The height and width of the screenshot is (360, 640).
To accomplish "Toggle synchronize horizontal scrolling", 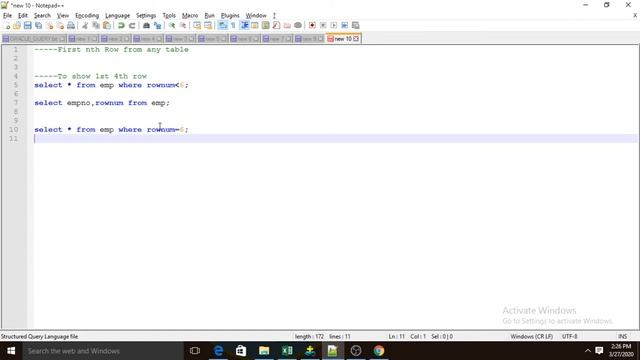I will (208, 25).
